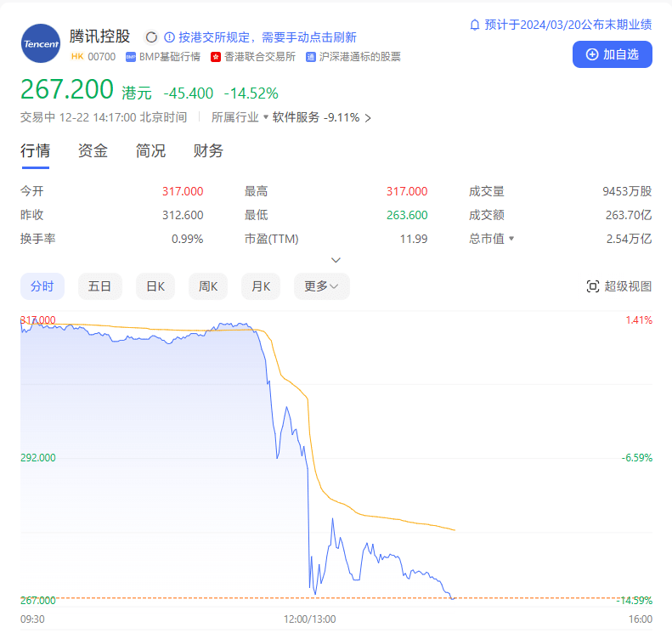Click the 腾讯控股 stock name
This screenshot has width=672, height=633.
coord(99,37)
